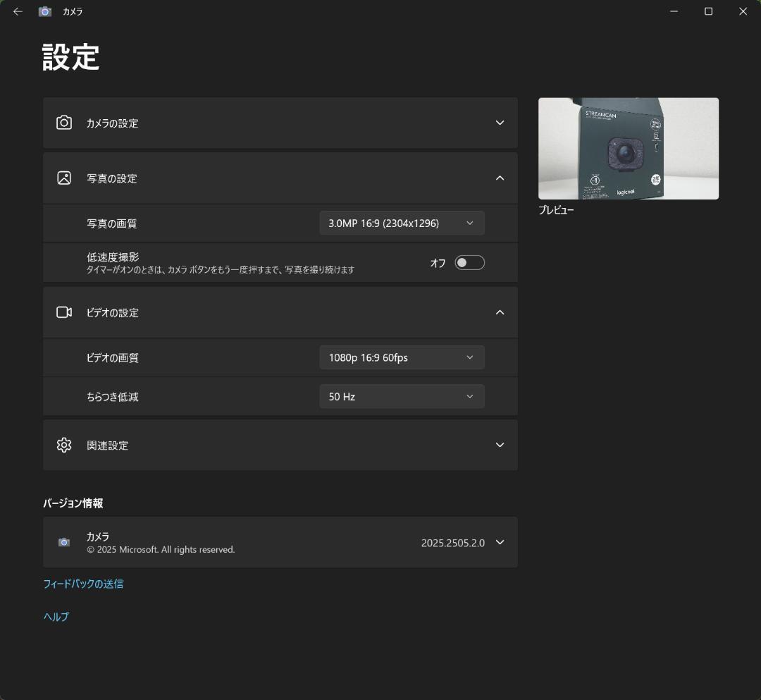
Task: Open the ちらつき低減 50 Hz dropdown
Action: (402, 396)
